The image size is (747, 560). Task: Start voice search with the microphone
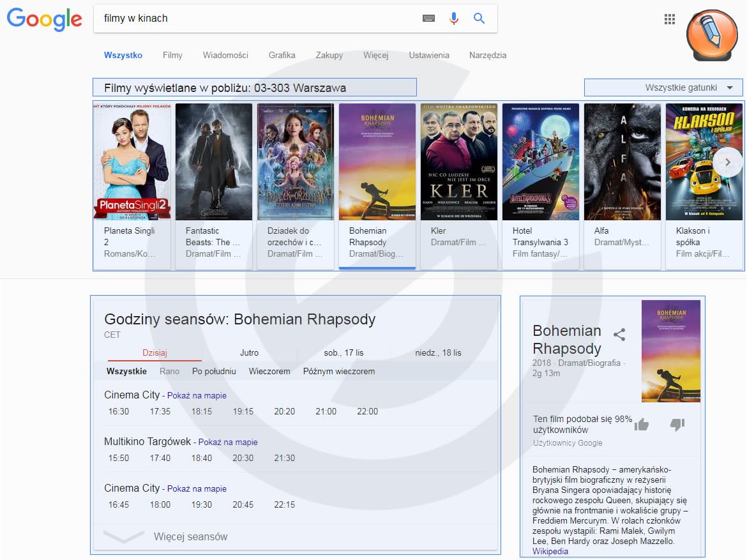pos(454,18)
